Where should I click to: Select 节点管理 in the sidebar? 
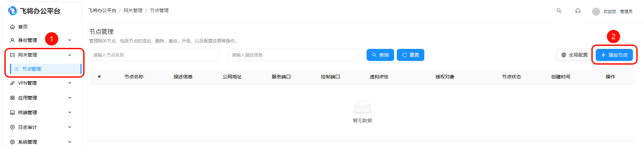tap(32, 69)
